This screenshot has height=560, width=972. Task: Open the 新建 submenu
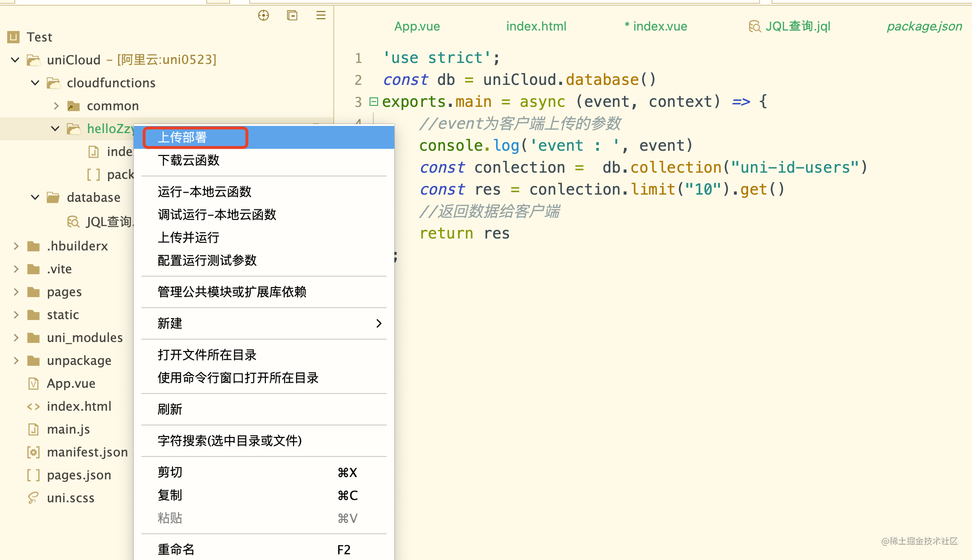pyautogui.click(x=264, y=323)
